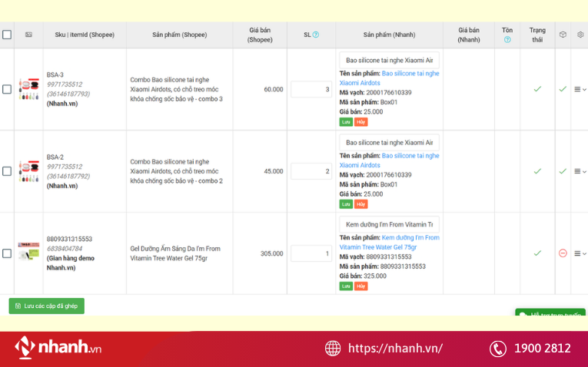The width and height of the screenshot is (588, 367).
Task: Click Nhanh product search field in BSA-2 row
Action: pos(389,143)
